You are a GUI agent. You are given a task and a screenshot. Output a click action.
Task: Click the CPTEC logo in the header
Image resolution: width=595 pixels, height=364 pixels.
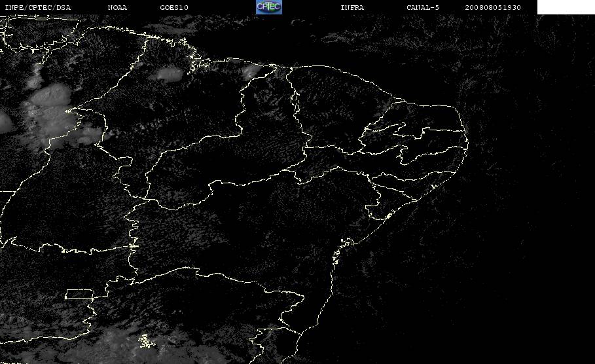click(269, 7)
